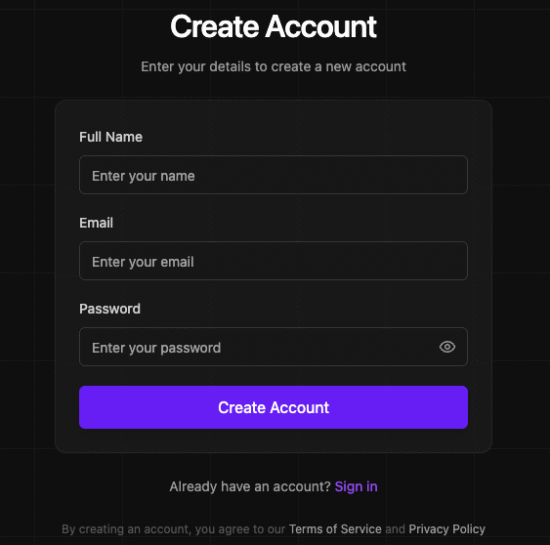Click the "Enter your email" placeholder text
This screenshot has width=550, height=545.
pos(143,262)
